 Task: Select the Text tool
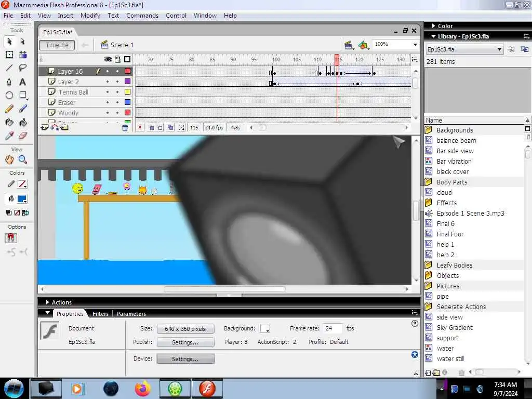coord(22,82)
